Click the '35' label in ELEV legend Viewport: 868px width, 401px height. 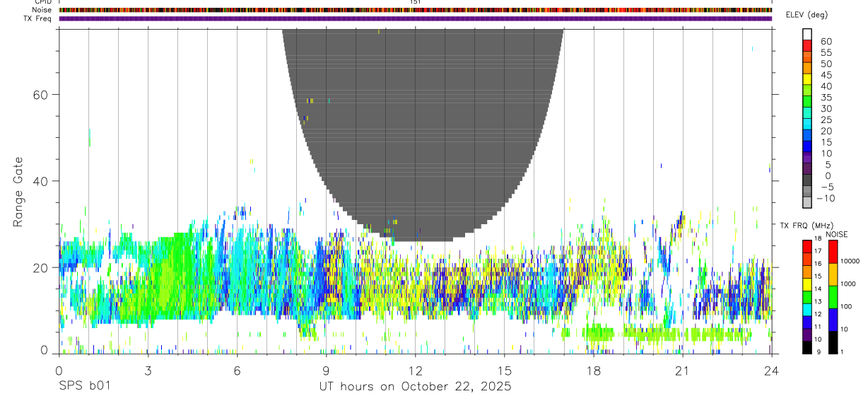tap(826, 98)
